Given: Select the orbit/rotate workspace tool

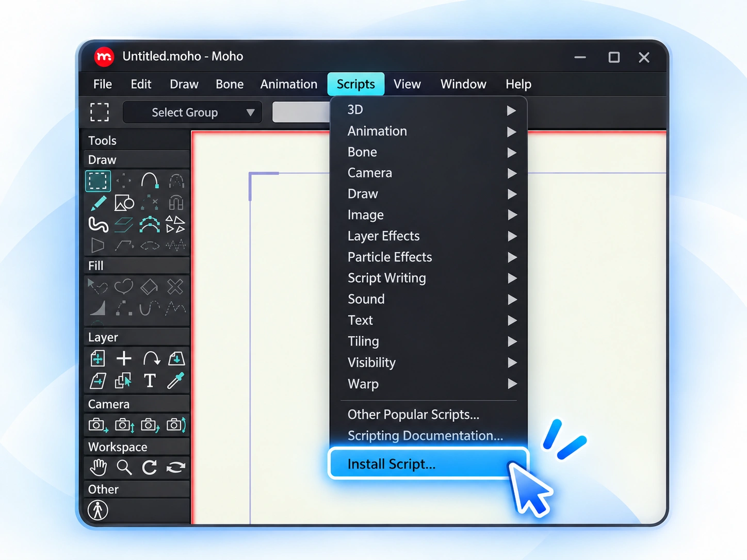Looking at the screenshot, I should coord(175,467).
